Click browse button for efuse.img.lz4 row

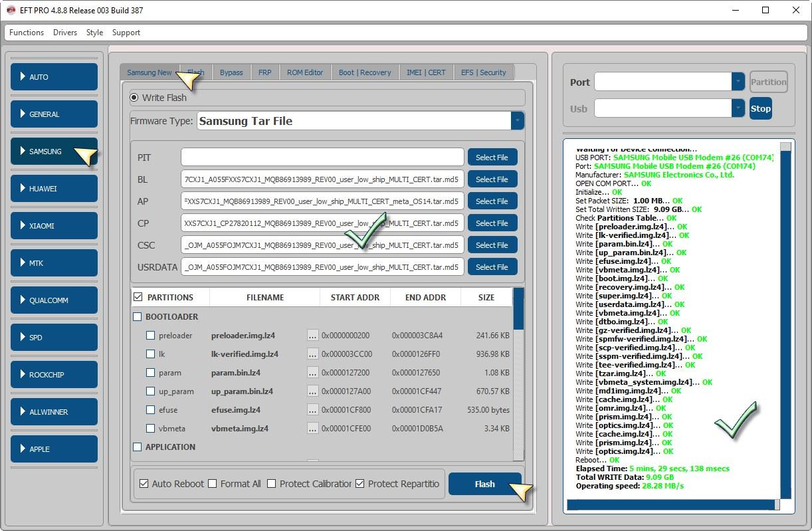click(x=312, y=410)
